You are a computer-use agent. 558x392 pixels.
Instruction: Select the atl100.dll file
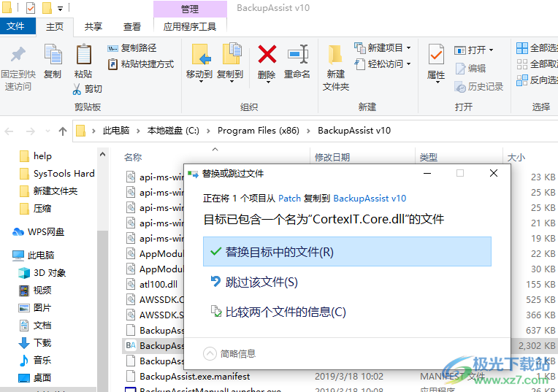[152, 284]
